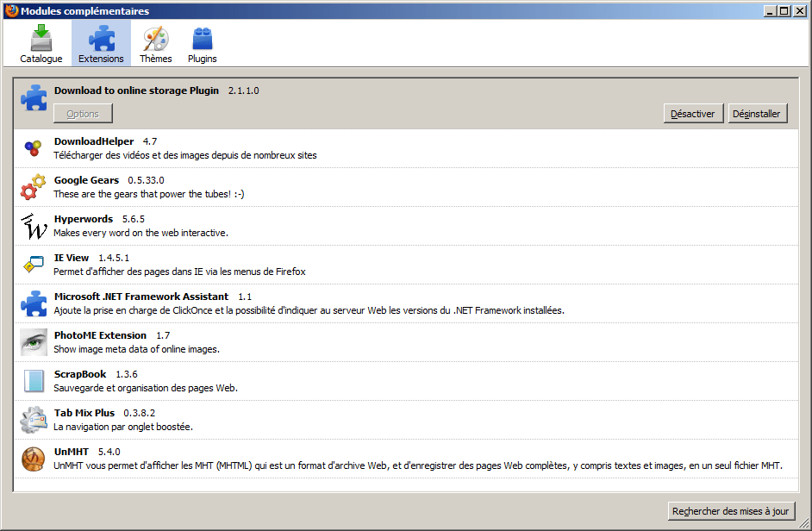Click the ScrapBook icon
812x531 pixels.
point(34,381)
